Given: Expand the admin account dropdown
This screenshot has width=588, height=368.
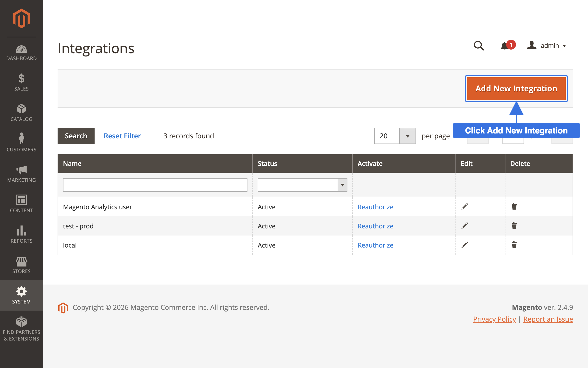Looking at the screenshot, I should pos(547,46).
